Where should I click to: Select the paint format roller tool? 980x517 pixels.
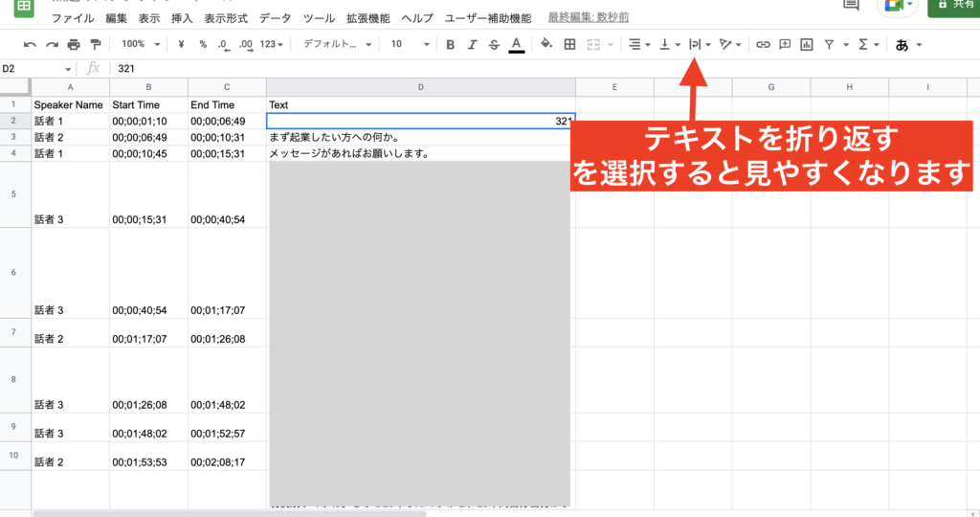click(x=95, y=44)
